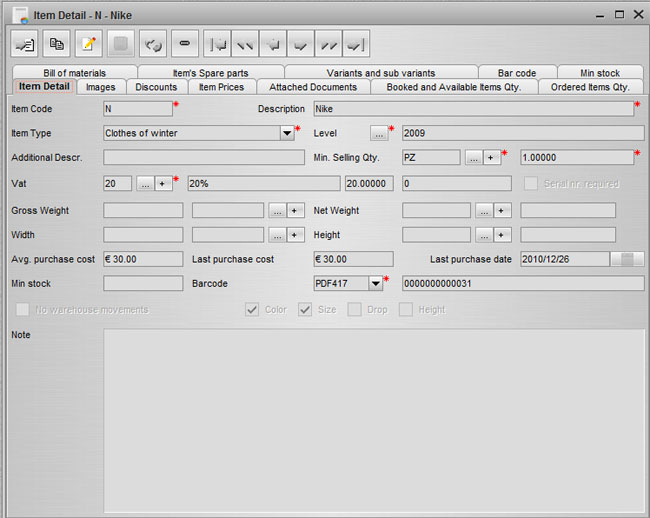Enable the Drop checkbox
Viewport: 650px width, 518px height.
355,310
